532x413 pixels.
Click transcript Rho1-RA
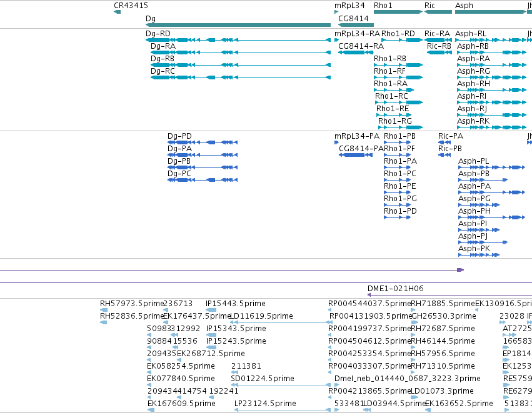pos(394,90)
